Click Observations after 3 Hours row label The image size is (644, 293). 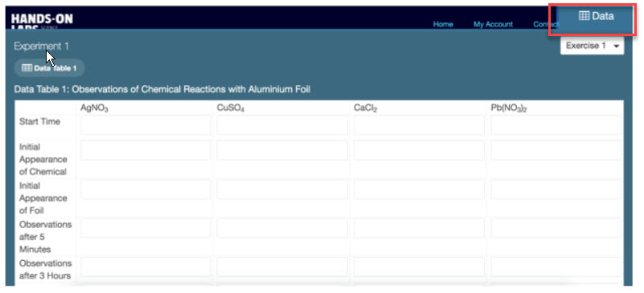45,269
